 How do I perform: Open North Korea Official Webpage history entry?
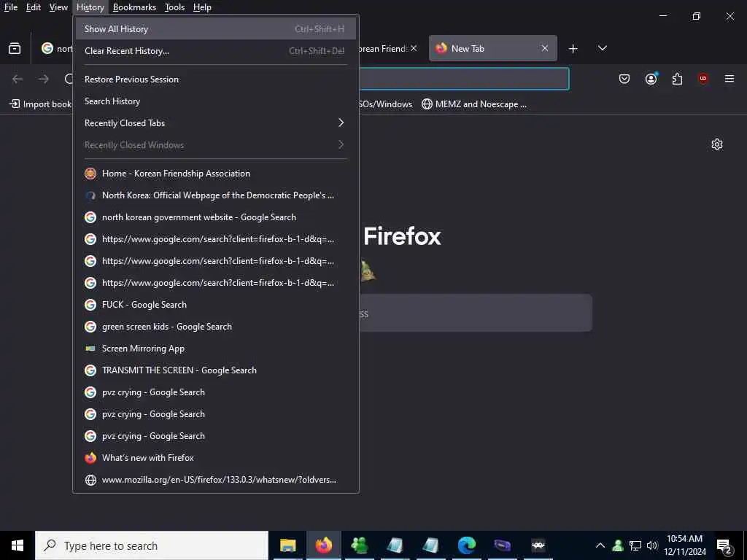point(215,195)
